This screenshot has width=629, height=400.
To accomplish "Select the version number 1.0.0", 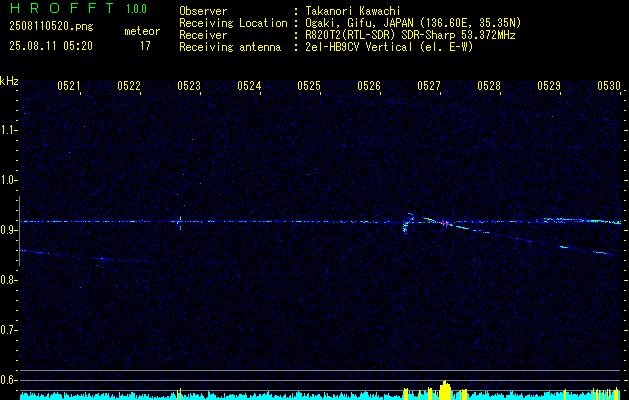I will click(x=136, y=9).
